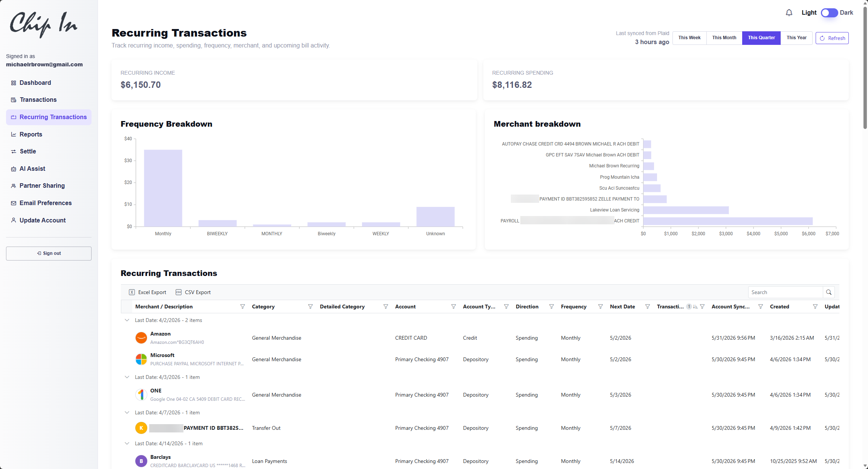Image resolution: width=868 pixels, height=469 pixels.
Task: Open Transactions in sidebar
Action: click(x=49, y=100)
